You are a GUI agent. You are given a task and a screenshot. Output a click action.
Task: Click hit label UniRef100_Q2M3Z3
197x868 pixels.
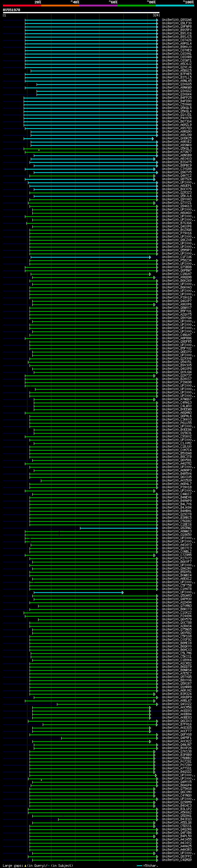coord(177,193)
